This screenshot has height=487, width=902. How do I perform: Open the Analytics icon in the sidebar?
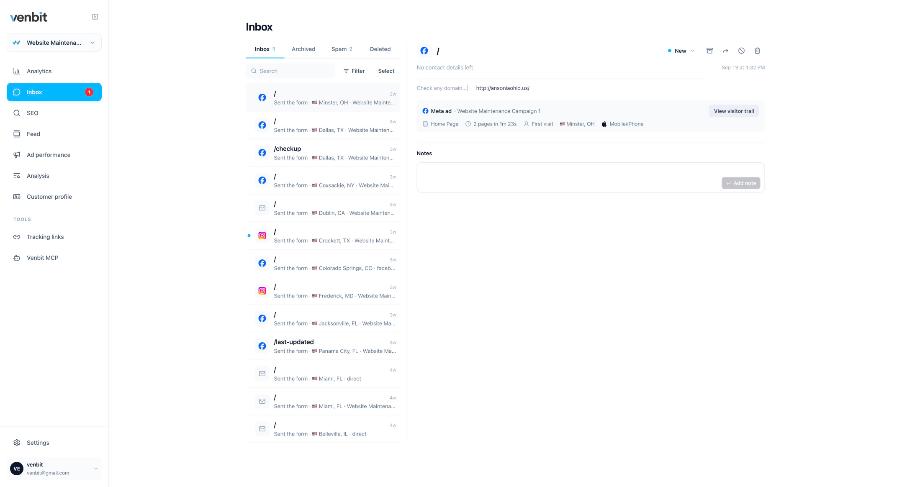coord(17,71)
